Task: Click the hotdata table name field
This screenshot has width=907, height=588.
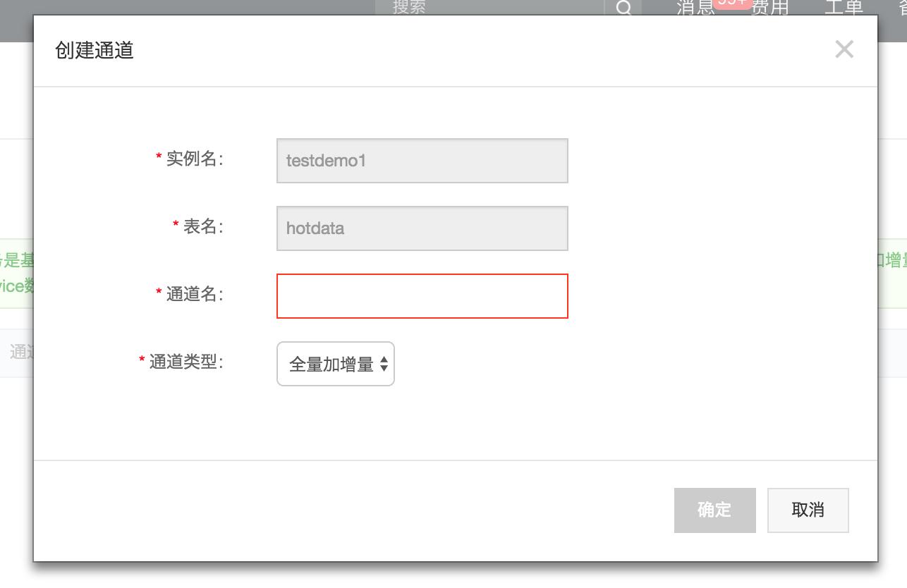Action: 422,228
